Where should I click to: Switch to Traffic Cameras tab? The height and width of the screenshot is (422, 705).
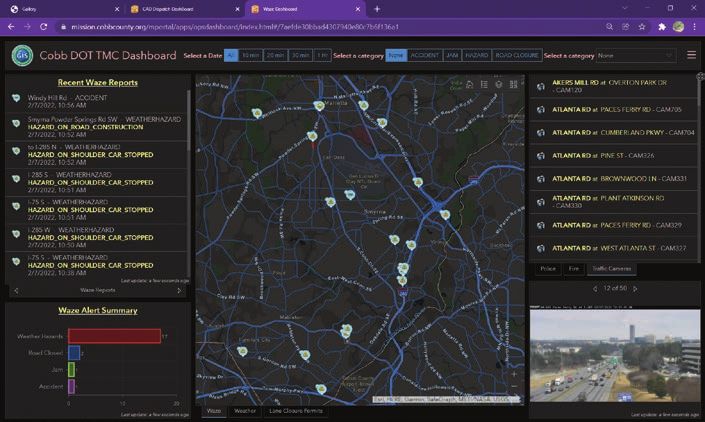(x=611, y=269)
